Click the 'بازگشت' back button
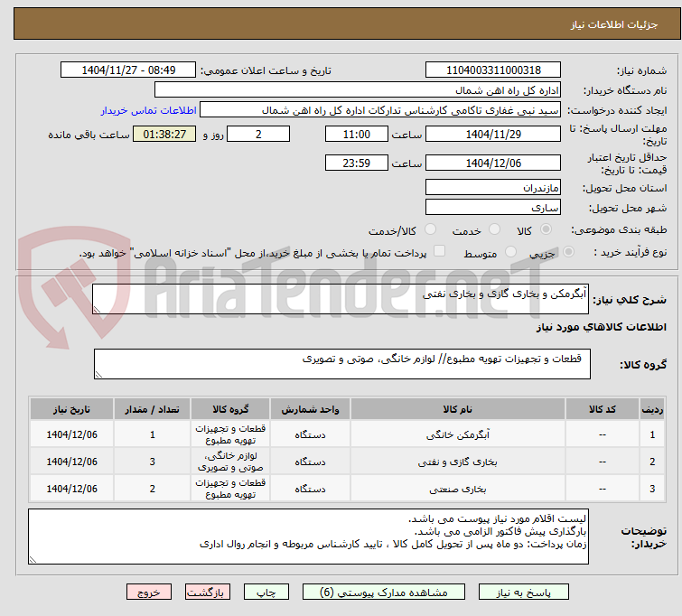The height and width of the screenshot is (616, 682). pos(208,593)
